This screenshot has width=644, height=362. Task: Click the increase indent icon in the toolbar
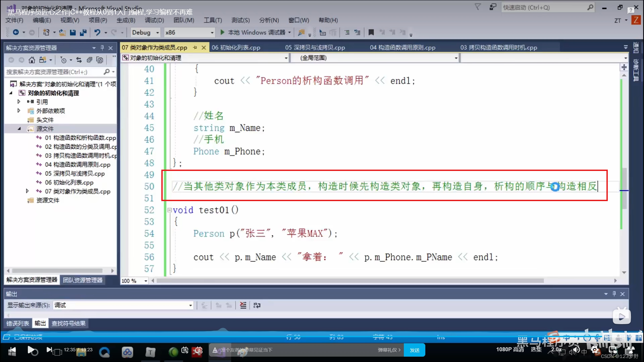tap(358, 32)
